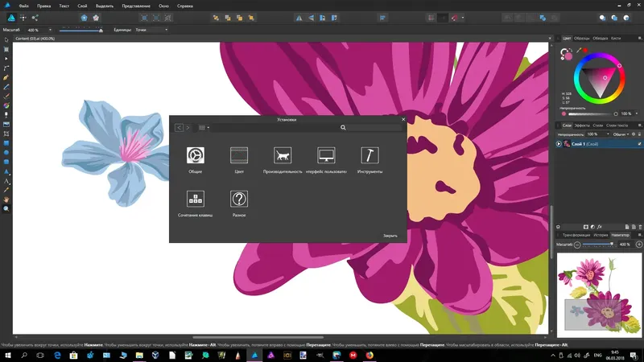The width and height of the screenshot is (644, 362).
Task: Open the Справка menu
Action: tap(185, 6)
